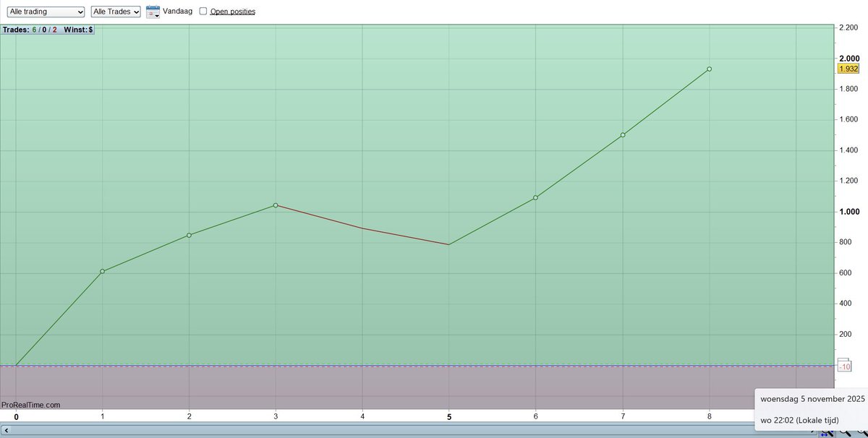Click the underlined Open posities label

[x=233, y=11]
